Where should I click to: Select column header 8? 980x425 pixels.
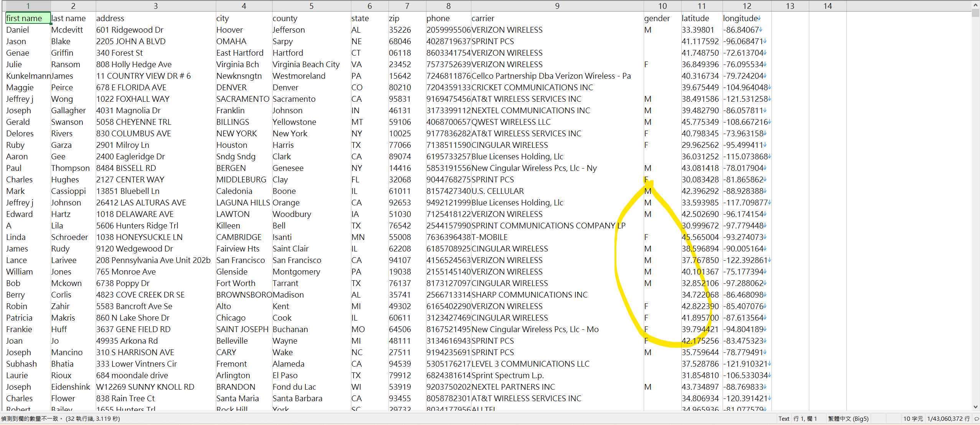click(x=448, y=6)
